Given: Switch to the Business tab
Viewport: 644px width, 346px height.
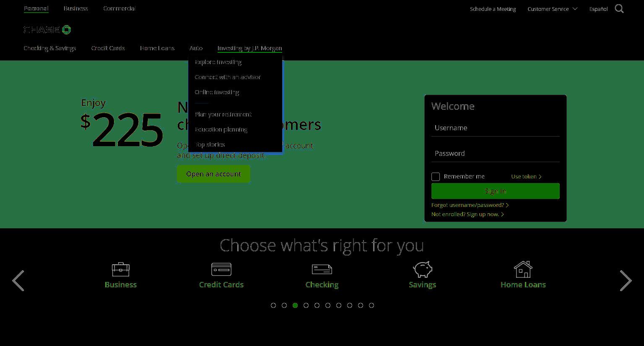Looking at the screenshot, I should (76, 8).
